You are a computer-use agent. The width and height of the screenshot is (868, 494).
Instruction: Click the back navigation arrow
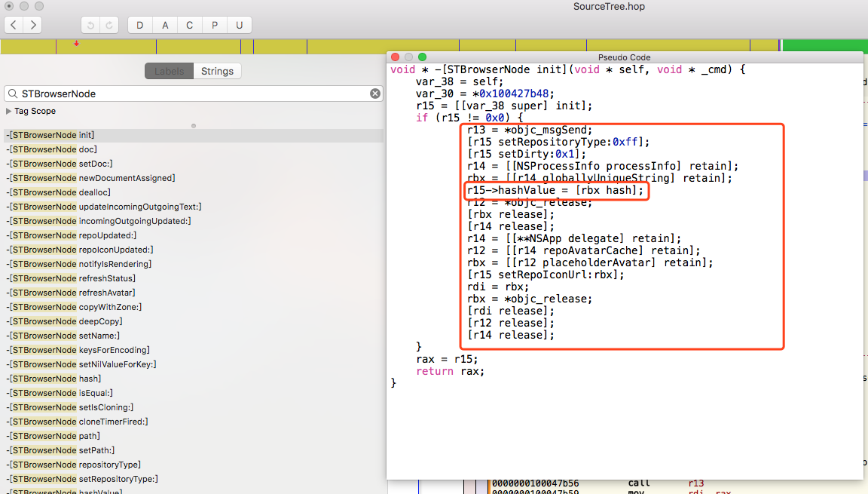point(14,25)
